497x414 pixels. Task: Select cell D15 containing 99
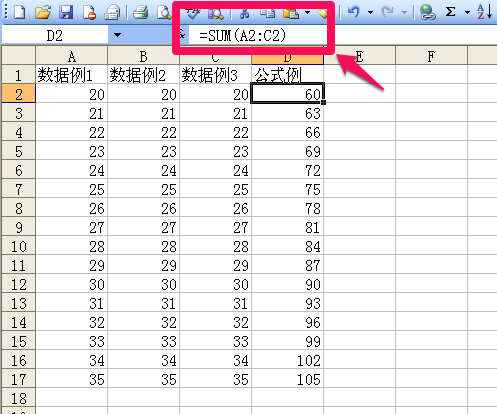point(287,341)
